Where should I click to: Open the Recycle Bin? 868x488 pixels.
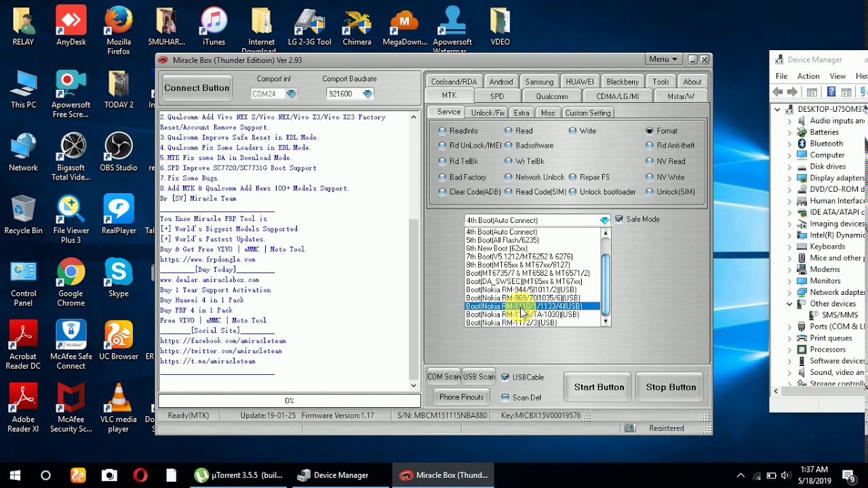[23, 216]
